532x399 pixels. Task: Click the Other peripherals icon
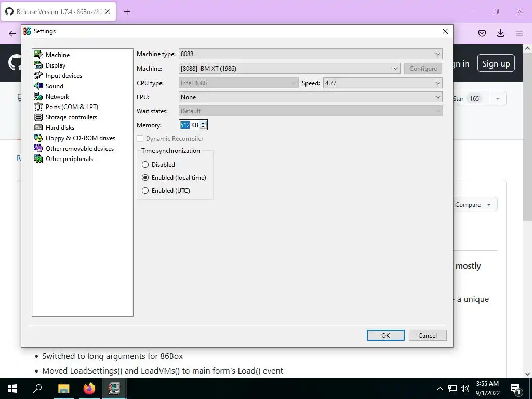click(38, 159)
